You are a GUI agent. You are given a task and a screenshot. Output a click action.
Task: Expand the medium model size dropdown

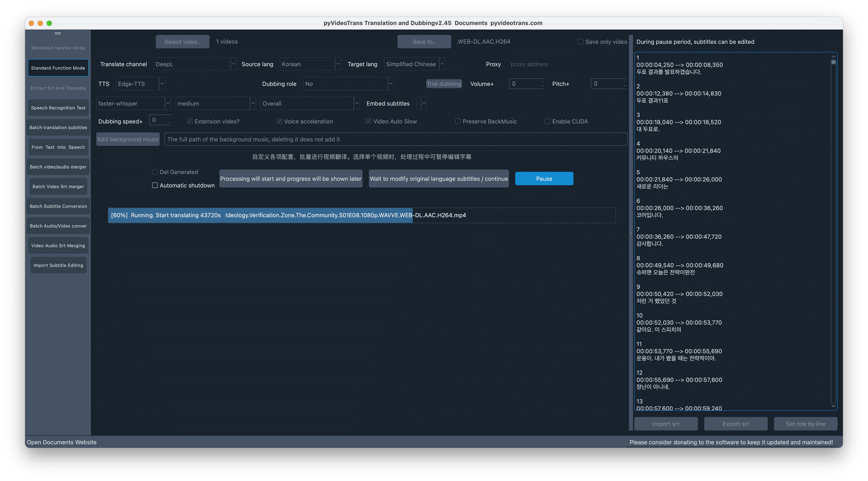point(216,103)
